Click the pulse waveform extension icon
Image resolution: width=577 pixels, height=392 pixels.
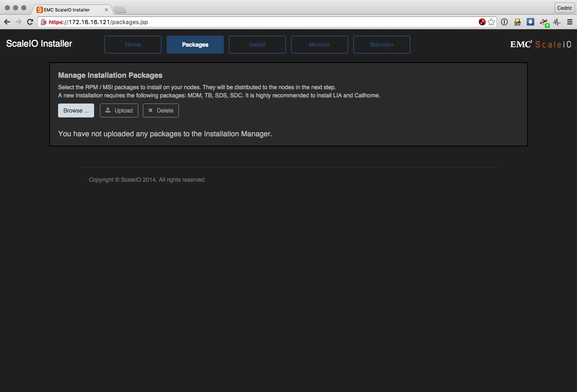[557, 22]
